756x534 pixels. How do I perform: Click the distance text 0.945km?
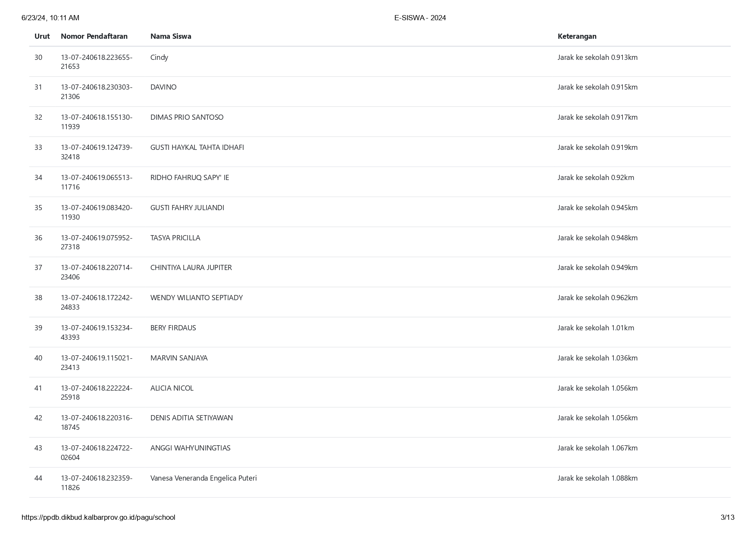(x=597, y=208)
